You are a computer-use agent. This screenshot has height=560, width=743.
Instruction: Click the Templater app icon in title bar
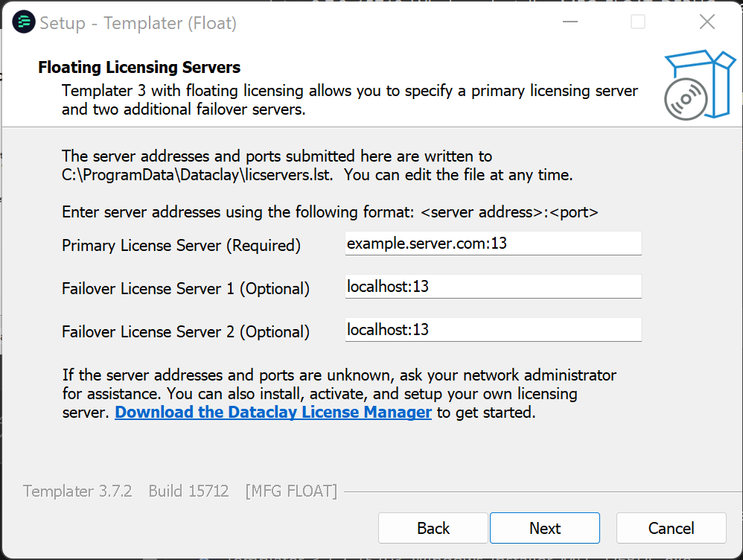pyautogui.click(x=24, y=22)
